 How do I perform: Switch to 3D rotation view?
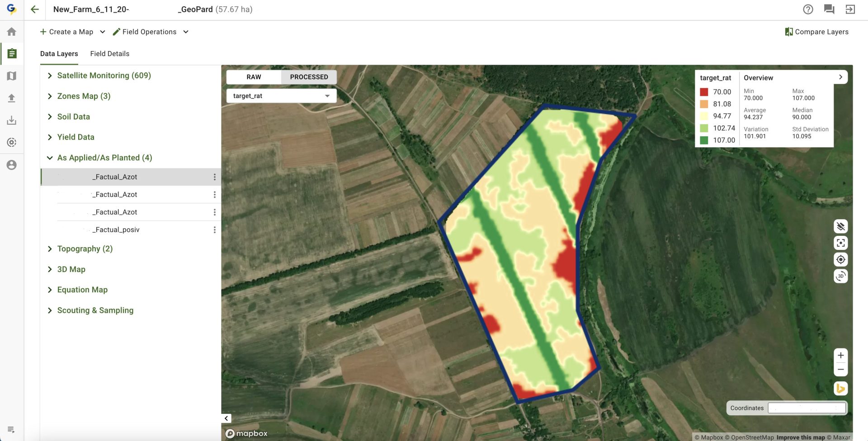840,276
